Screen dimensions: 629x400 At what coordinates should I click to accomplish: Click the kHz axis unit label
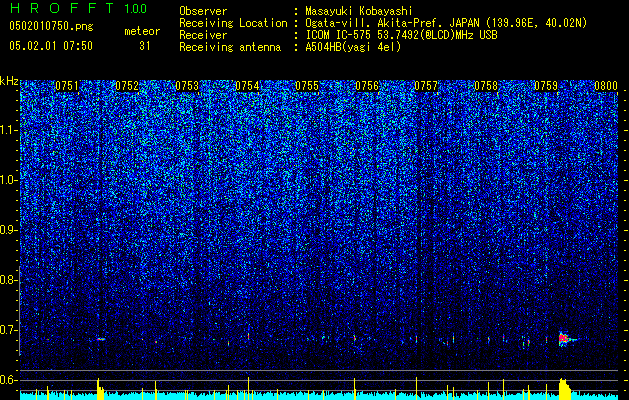pyautogui.click(x=9, y=81)
